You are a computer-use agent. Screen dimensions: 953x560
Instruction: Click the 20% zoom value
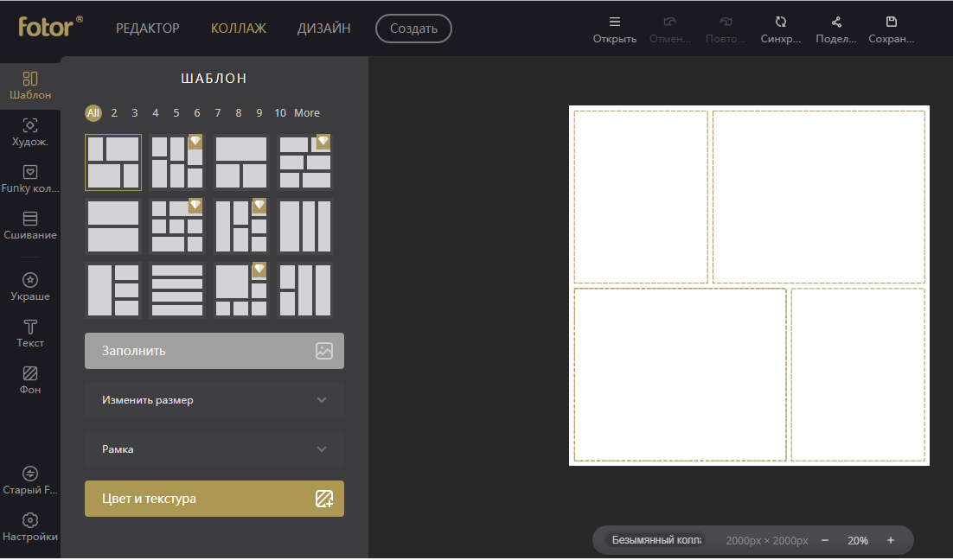coord(858,541)
